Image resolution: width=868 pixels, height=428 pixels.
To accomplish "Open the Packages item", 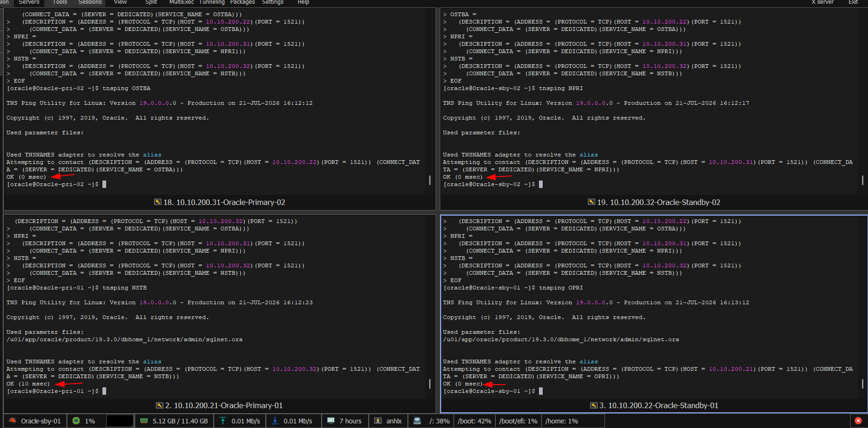I will coord(242,2).
